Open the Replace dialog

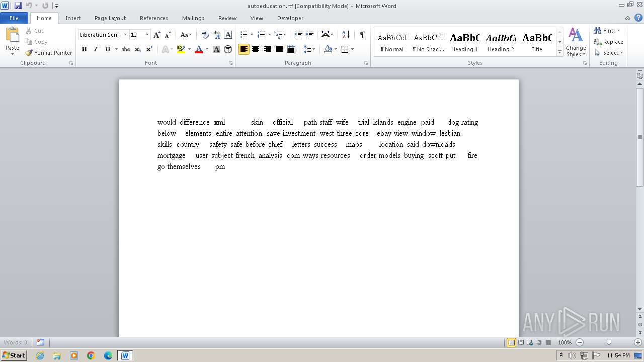[x=608, y=42]
